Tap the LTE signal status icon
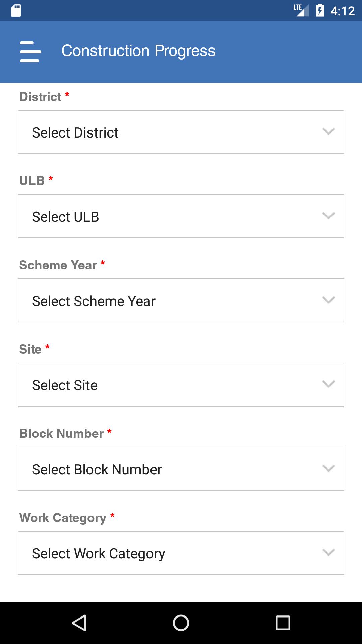The height and width of the screenshot is (644, 362). point(301,10)
